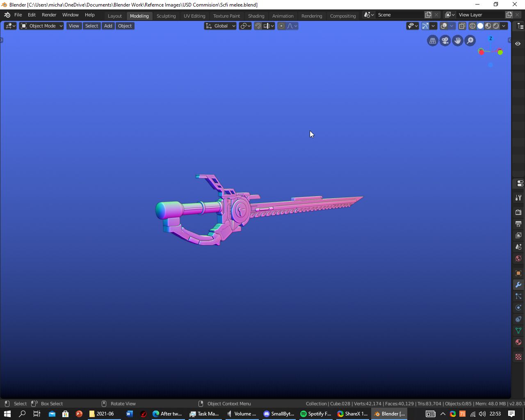The image size is (525, 420).
Task: Toggle snapping magnet on
Action: pyautogui.click(x=258, y=26)
